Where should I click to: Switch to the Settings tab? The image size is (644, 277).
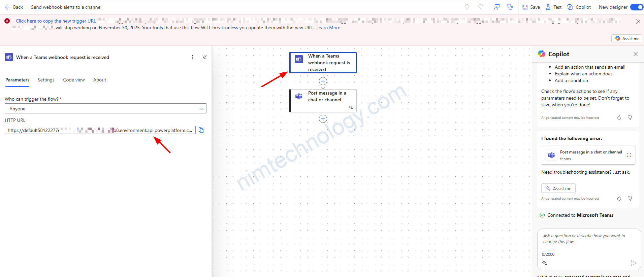point(46,80)
